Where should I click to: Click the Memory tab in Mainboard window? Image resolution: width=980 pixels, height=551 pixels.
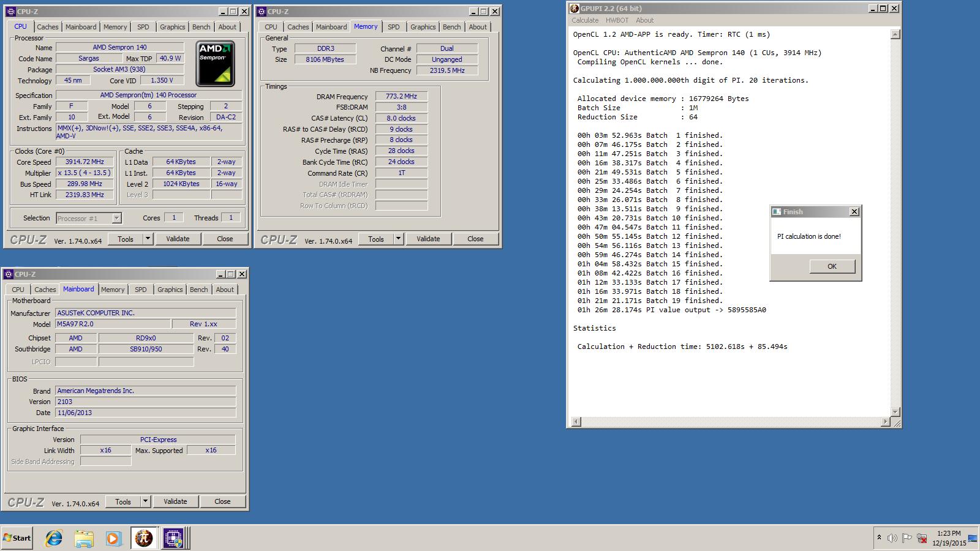(113, 290)
